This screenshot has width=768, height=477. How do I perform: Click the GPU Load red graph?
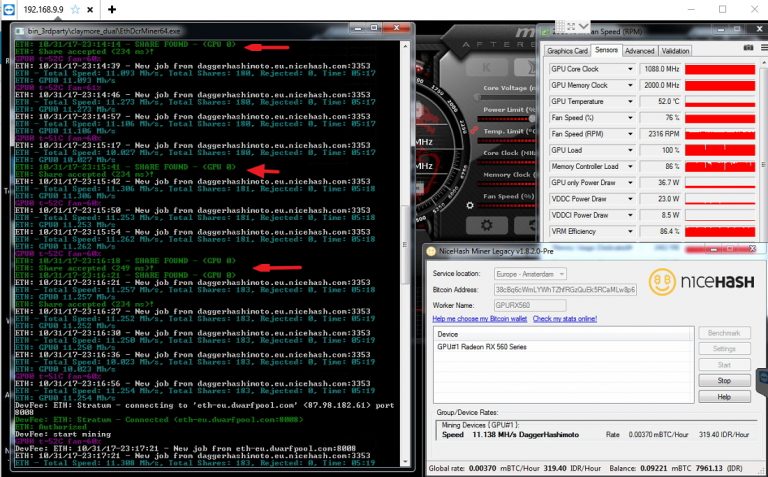720,150
